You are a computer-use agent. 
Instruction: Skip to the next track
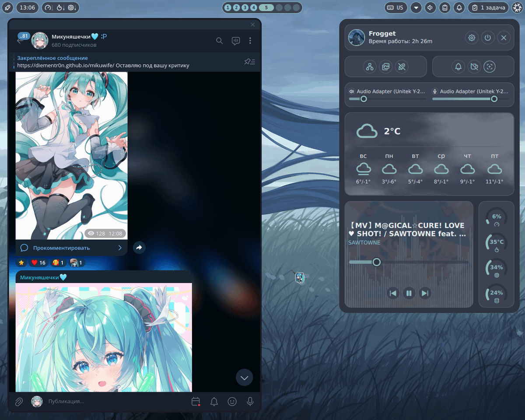click(x=424, y=293)
